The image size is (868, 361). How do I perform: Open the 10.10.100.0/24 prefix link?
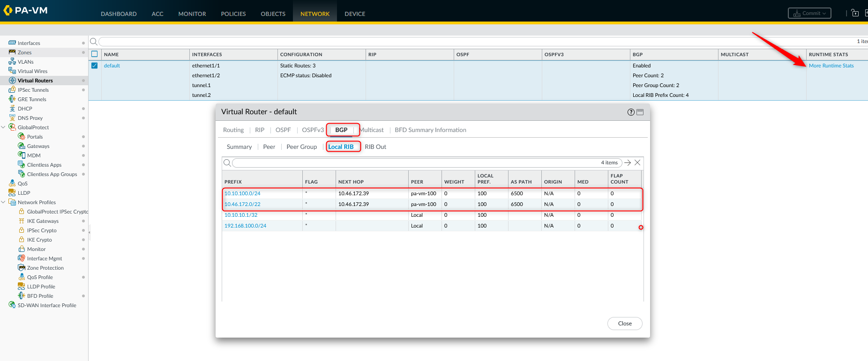pos(242,193)
